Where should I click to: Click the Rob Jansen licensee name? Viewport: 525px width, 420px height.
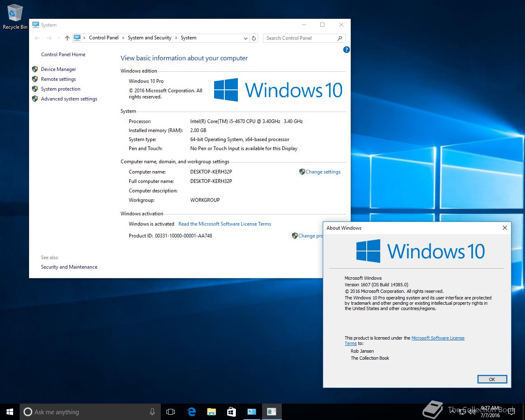click(x=362, y=351)
